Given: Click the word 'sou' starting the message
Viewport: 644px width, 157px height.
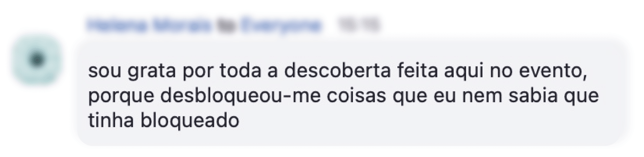Looking at the screenshot, I should (104, 72).
